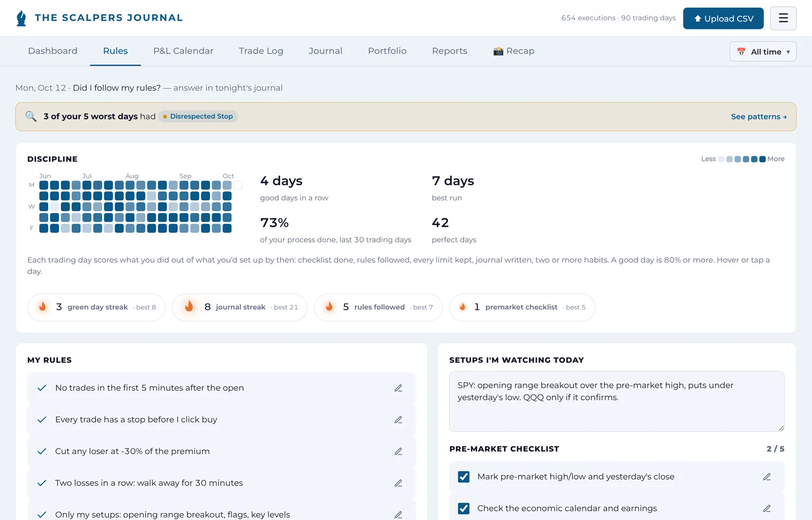Click 'The Scalpers Journal' title
812x520 pixels.
[x=109, y=18]
